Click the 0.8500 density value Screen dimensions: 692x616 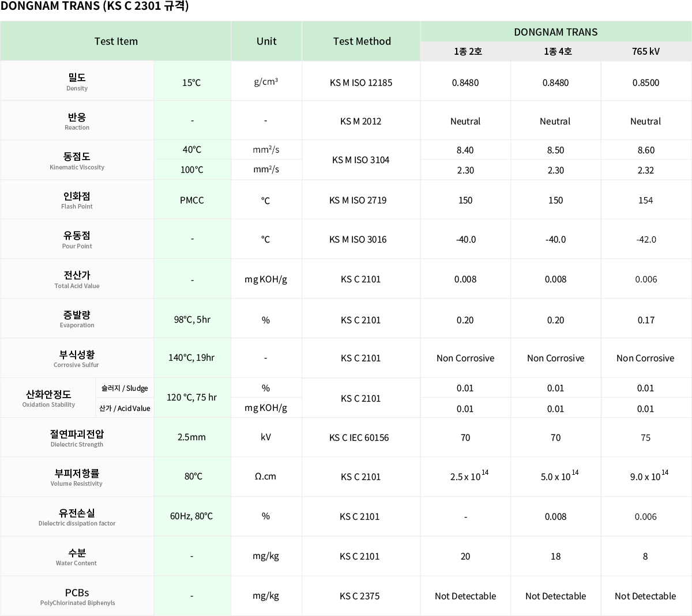click(x=646, y=82)
